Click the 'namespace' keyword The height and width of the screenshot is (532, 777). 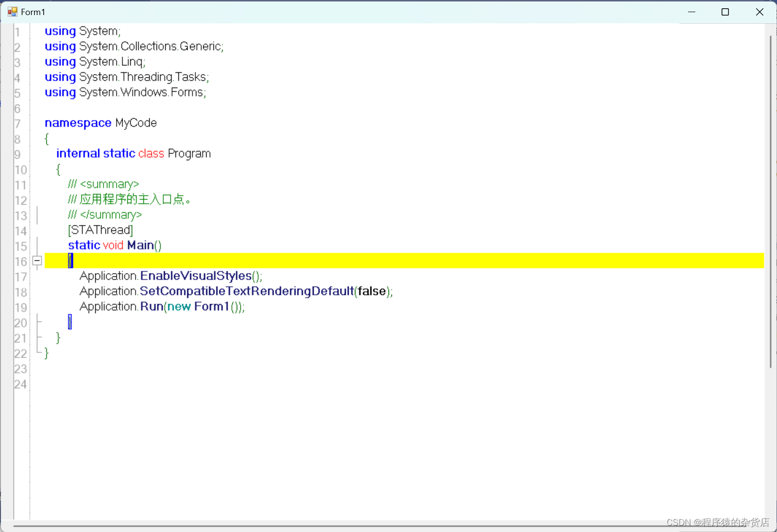coord(78,123)
